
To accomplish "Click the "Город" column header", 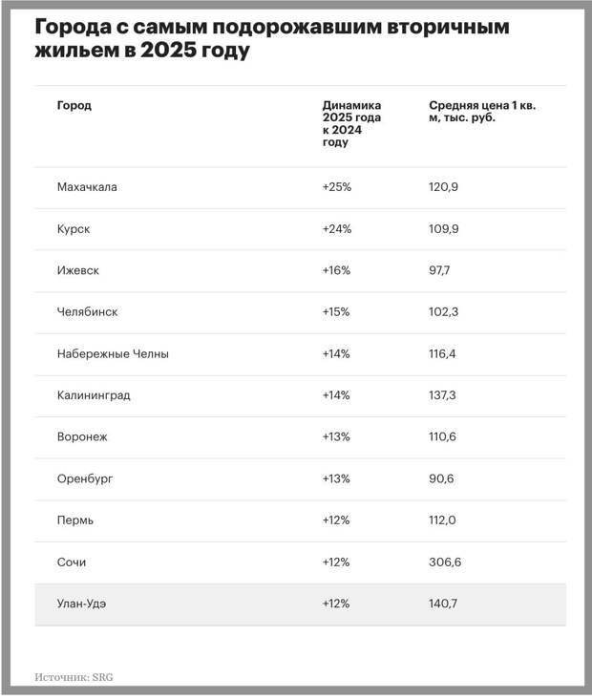I will click(74, 105).
